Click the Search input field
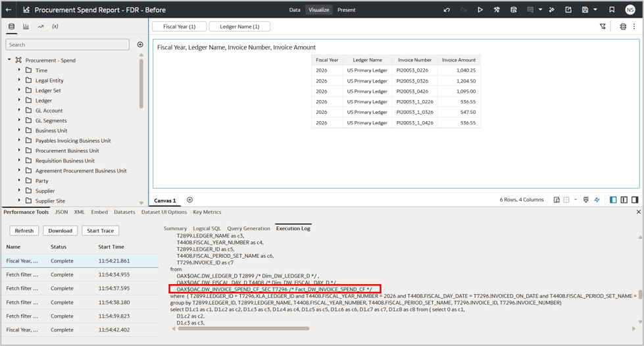Screen dimensions: 644x346 pos(67,44)
